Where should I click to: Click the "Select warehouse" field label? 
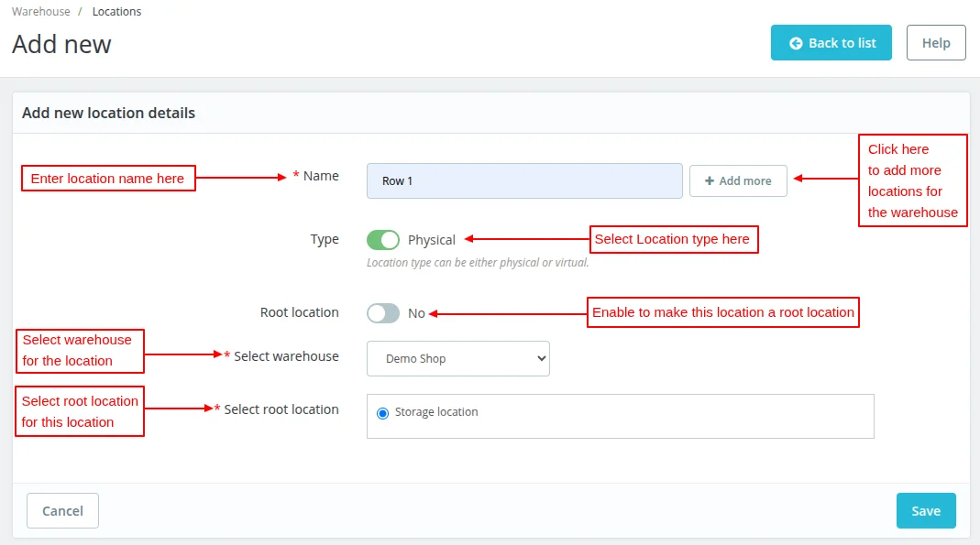pos(286,356)
